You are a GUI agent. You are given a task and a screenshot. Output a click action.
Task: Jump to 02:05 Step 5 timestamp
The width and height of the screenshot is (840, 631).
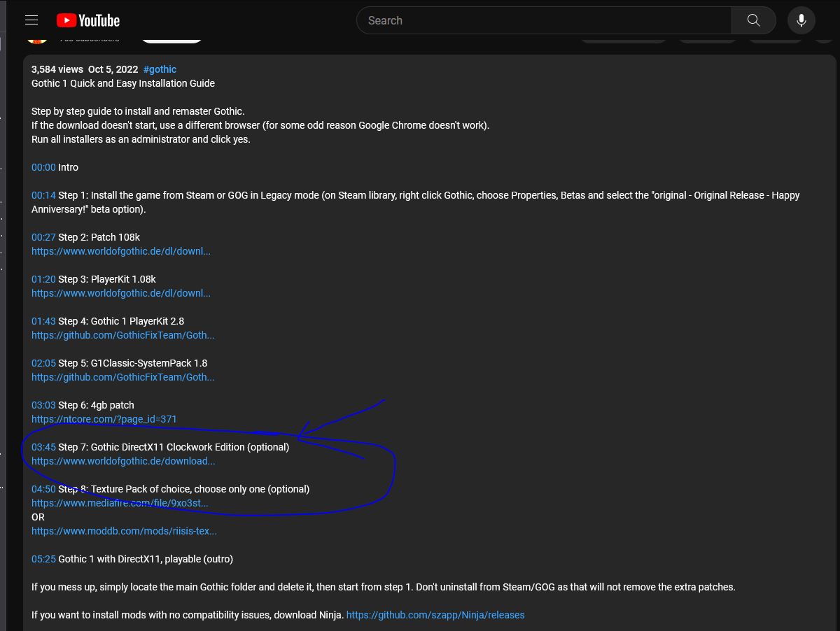click(x=43, y=363)
